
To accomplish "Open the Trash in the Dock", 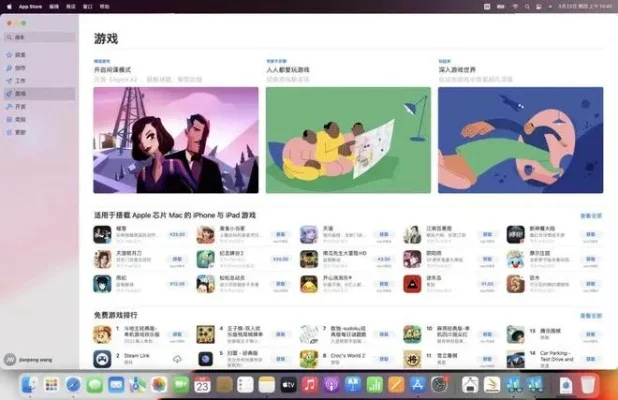I will click(x=588, y=385).
